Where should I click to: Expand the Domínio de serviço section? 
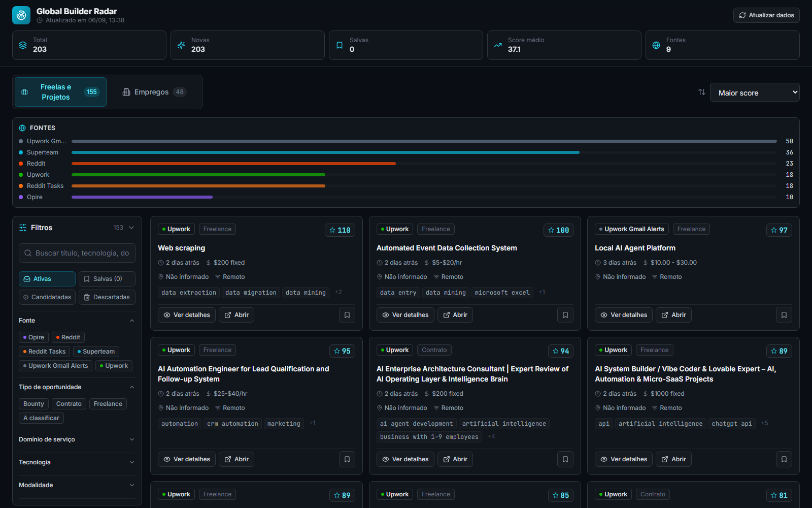77,439
